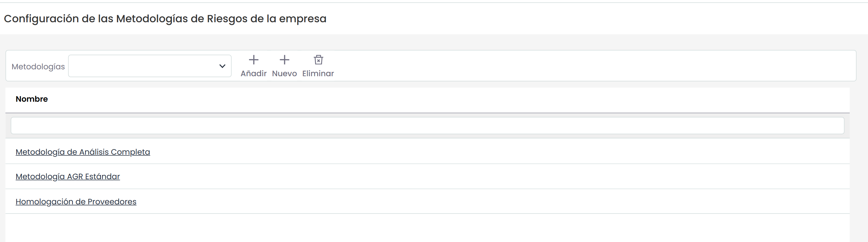Focus the Nombre filter text input
The image size is (868, 242).
pyautogui.click(x=427, y=126)
